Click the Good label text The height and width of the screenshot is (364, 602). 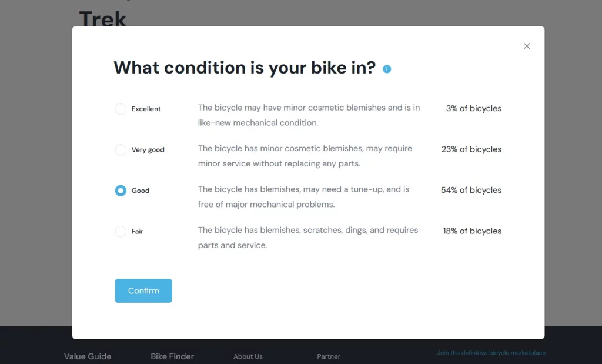(141, 191)
